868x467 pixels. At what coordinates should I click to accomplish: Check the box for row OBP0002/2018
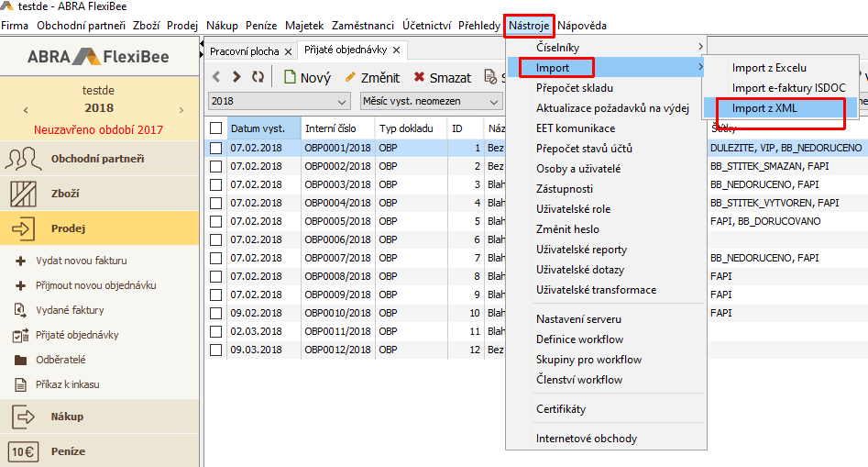pyautogui.click(x=216, y=166)
